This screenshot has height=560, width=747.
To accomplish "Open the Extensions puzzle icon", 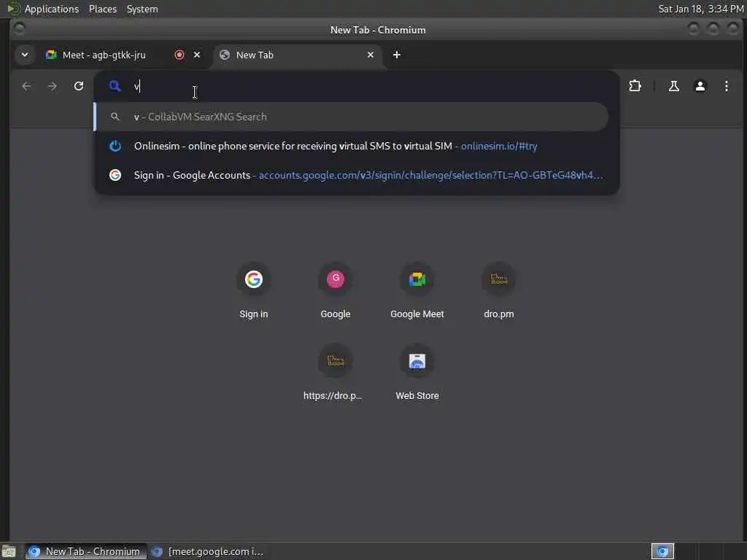I will (635, 86).
